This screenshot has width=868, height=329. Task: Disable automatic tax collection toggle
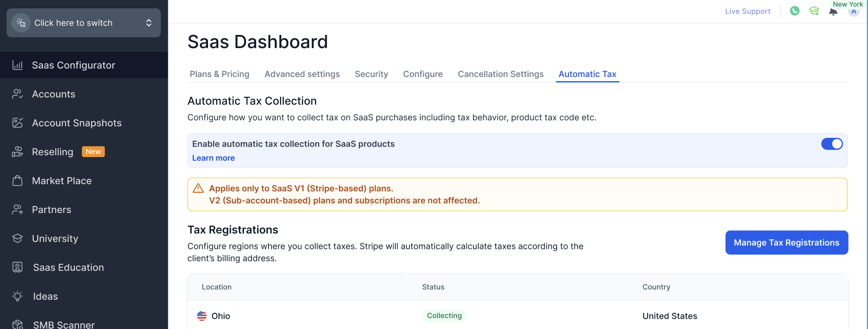point(832,144)
